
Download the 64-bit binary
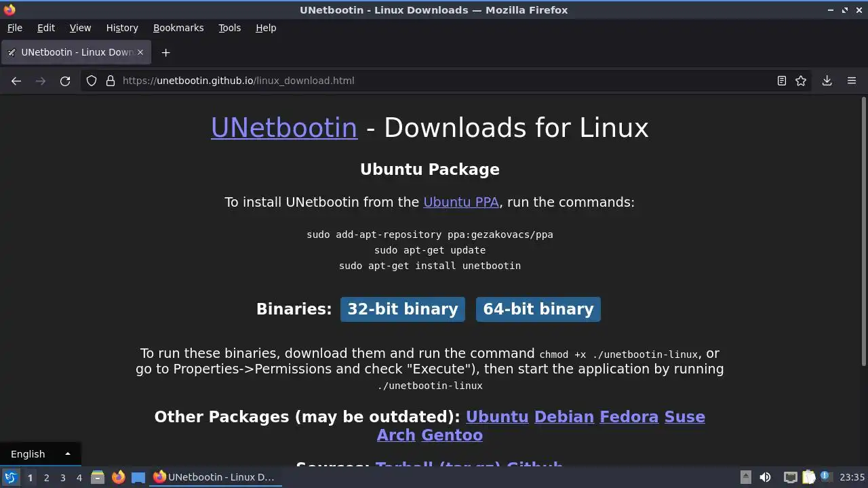click(538, 309)
